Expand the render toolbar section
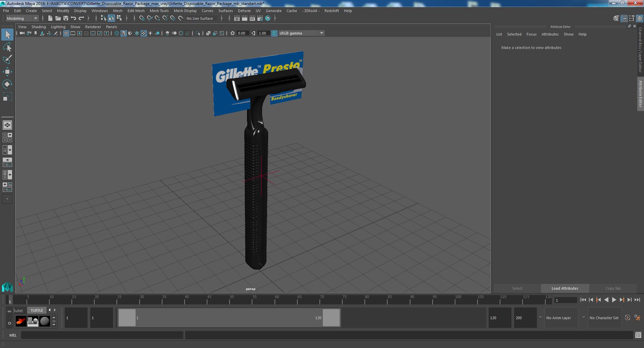This screenshot has height=348, width=644. point(275,18)
